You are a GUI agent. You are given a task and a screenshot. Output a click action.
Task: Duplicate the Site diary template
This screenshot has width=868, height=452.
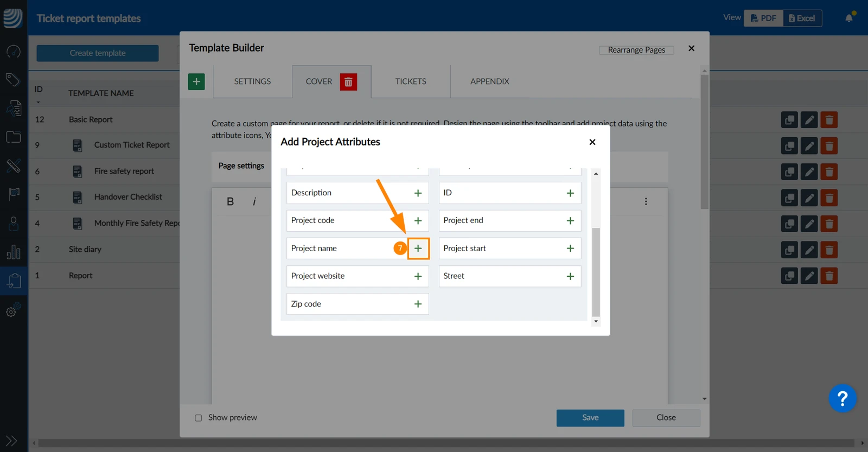tap(789, 250)
